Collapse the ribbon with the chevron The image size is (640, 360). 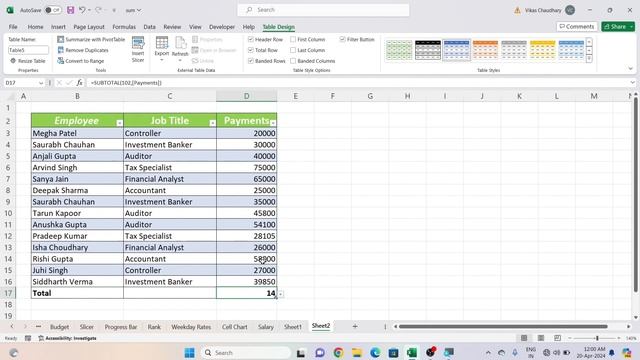pyautogui.click(x=631, y=69)
